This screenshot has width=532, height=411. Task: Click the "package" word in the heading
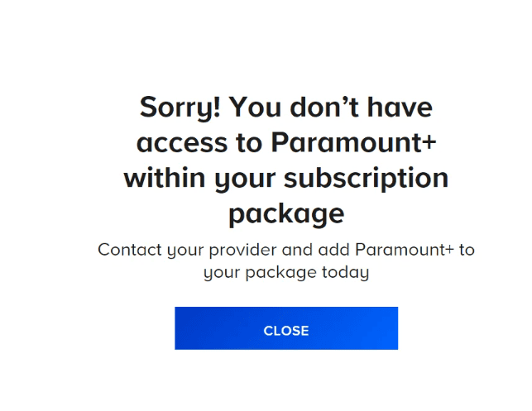pyautogui.click(x=286, y=214)
